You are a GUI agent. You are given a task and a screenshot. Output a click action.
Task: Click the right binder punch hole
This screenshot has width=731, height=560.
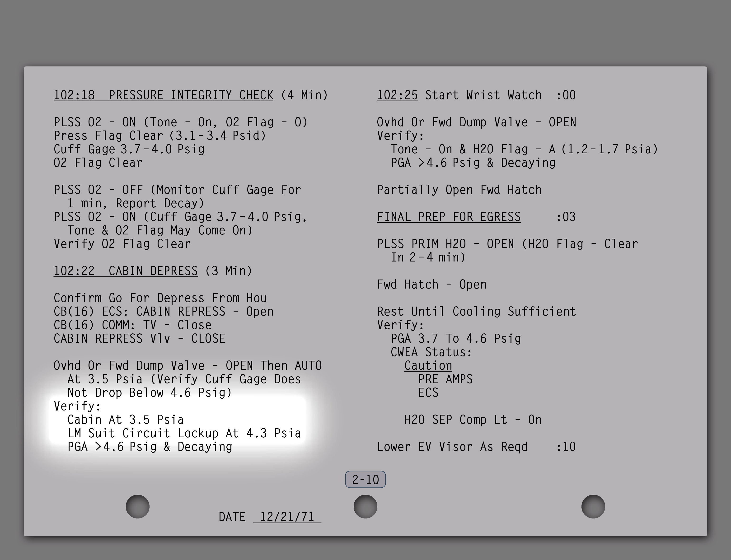coord(593,506)
